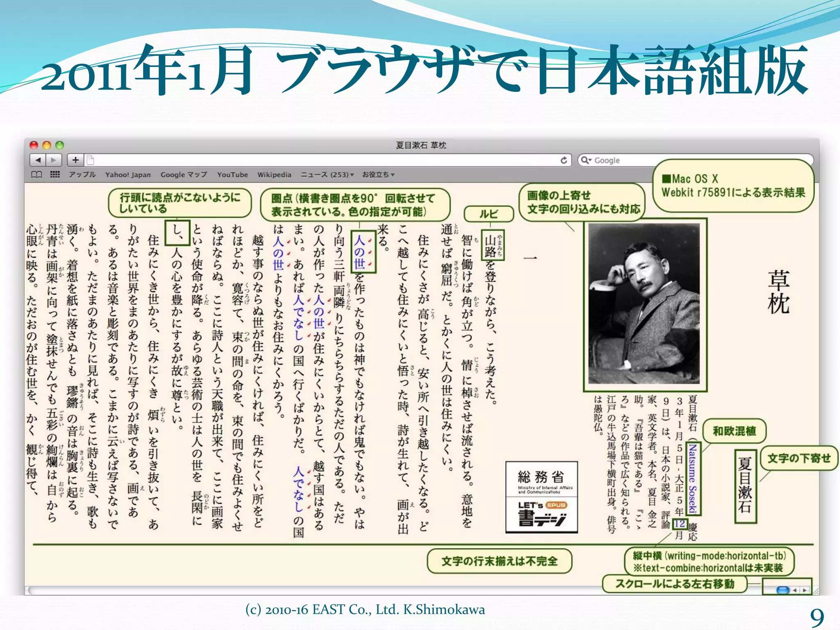Image resolution: width=840 pixels, height=630 pixels.
Task: Click the boxed 夏目漱石 author name
Action: [745, 486]
